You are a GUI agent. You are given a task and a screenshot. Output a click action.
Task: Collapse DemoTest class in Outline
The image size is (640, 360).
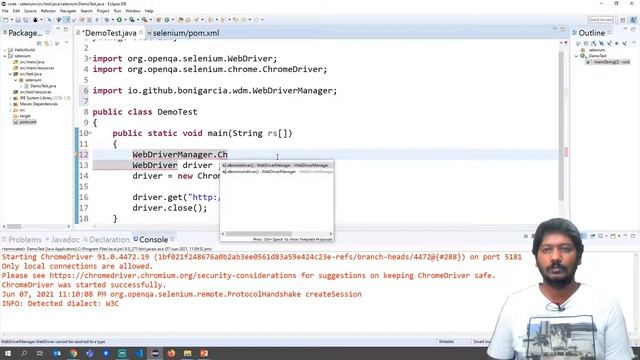click(577, 56)
